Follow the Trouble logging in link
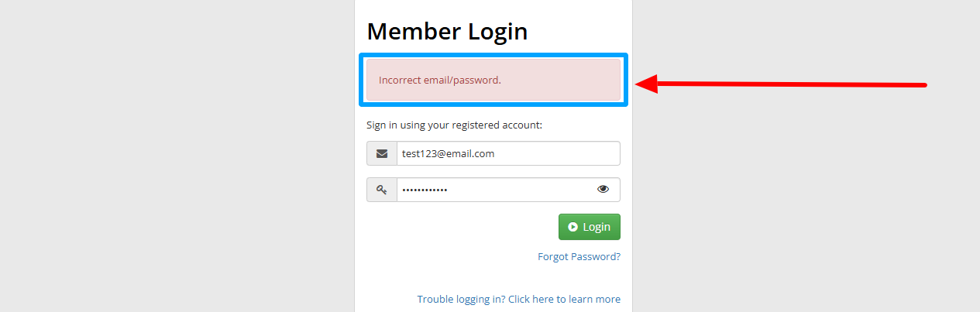980x312 pixels. 518,299
